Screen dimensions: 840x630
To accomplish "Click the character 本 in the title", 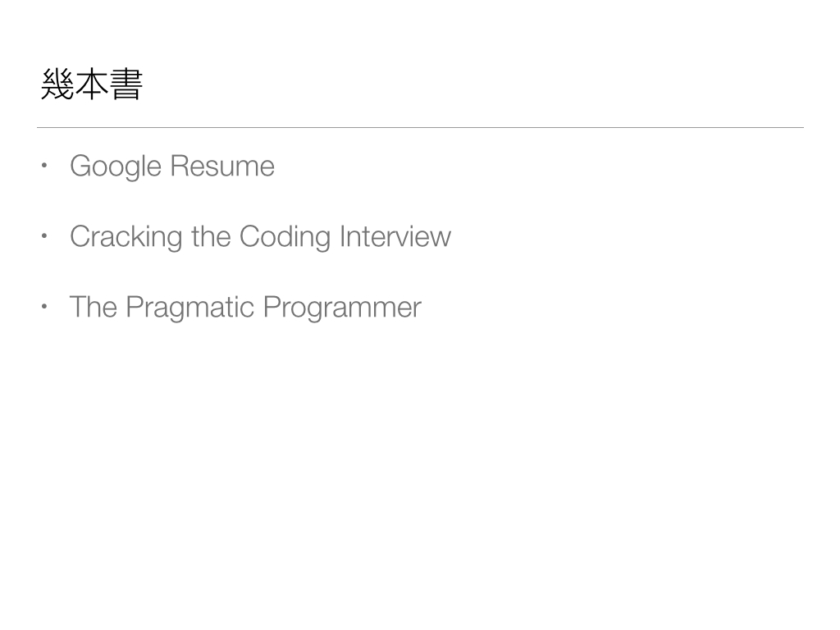I will point(91,85).
